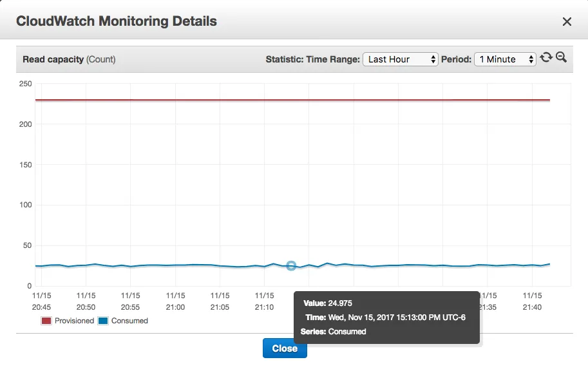Click the zoom out magnifier icon
This screenshot has height=371, width=588.
[x=561, y=57]
